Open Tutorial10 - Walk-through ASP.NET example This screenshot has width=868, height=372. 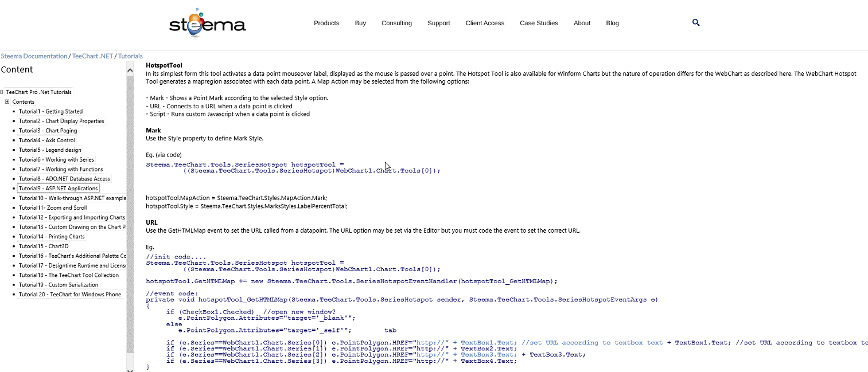[72, 198]
